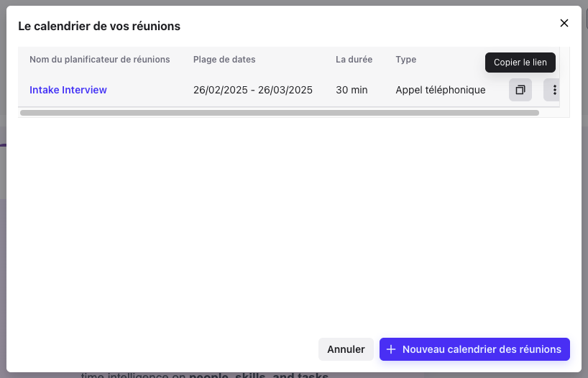Create a Nouveau calendrier des réunions
Screen dimensions: 588x378
[x=474, y=349]
